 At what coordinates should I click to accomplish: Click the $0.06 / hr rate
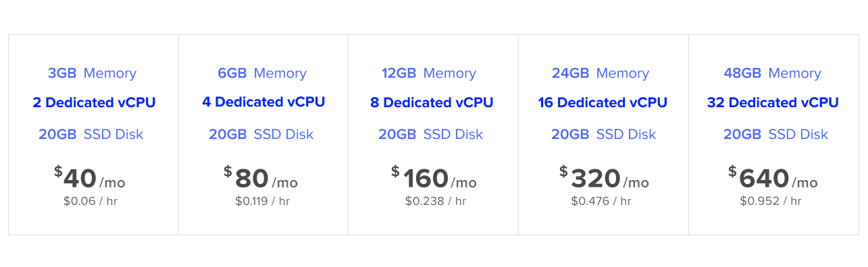tap(91, 201)
